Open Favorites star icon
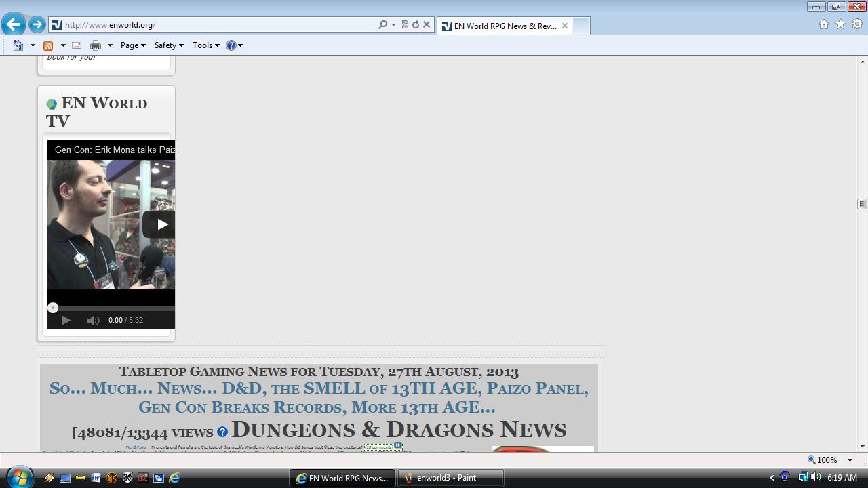Screen dimensions: 868x488 pos(841,24)
